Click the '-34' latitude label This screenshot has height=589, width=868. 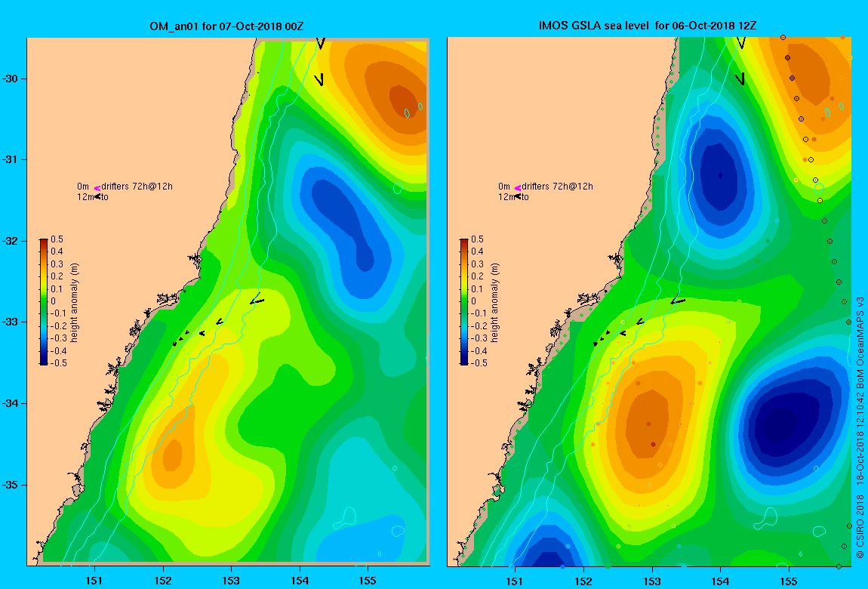click(x=11, y=403)
